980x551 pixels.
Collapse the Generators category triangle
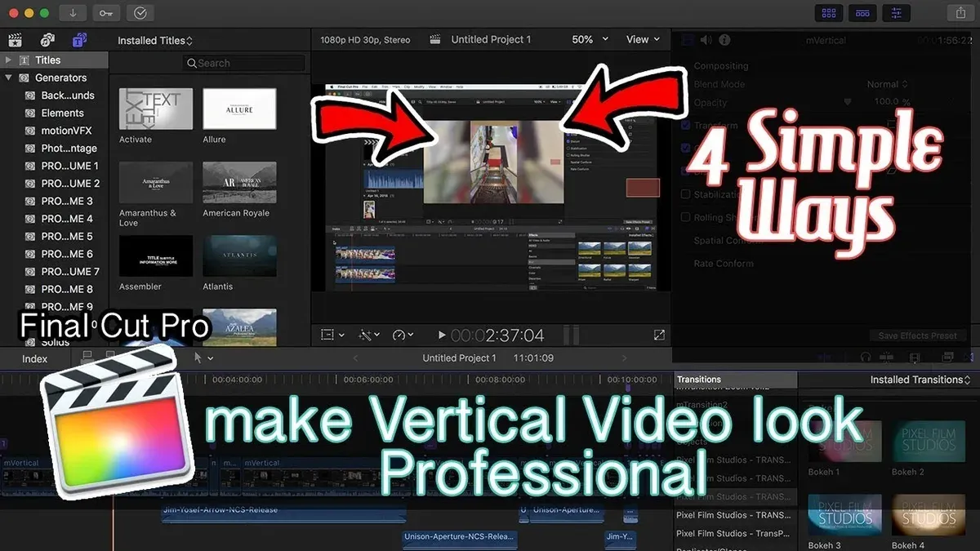[8, 78]
